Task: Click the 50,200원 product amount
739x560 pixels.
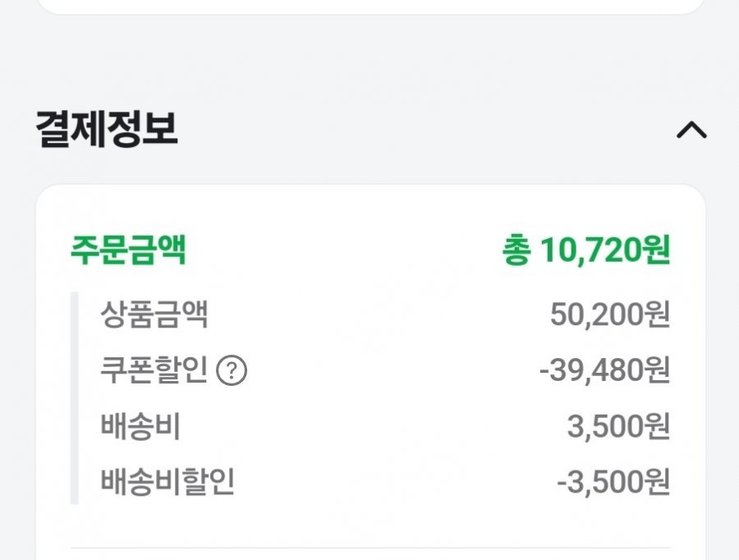Action: (610, 314)
